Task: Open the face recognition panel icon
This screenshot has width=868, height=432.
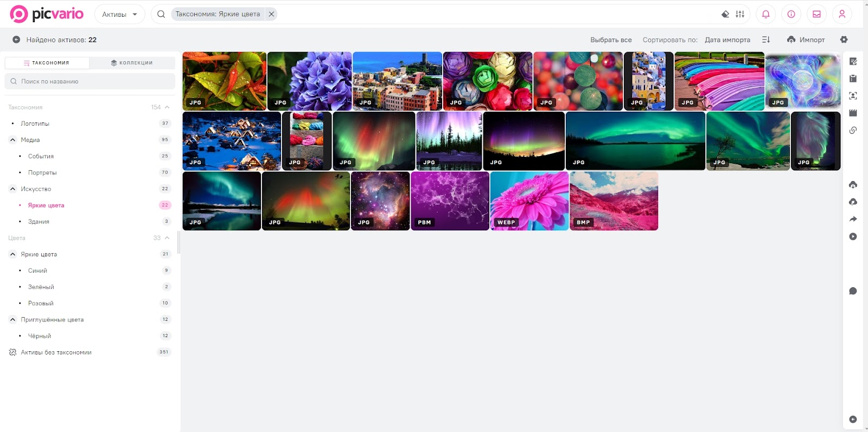Action: (x=853, y=96)
